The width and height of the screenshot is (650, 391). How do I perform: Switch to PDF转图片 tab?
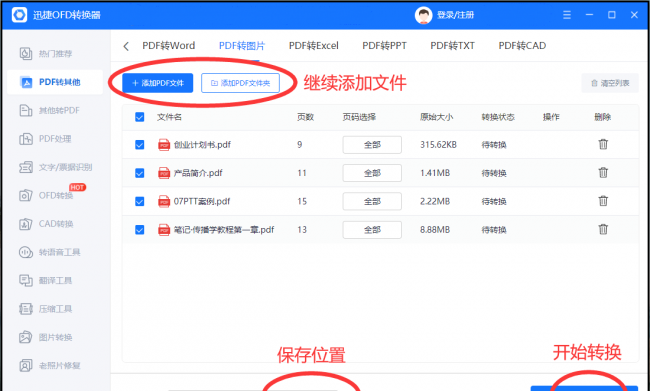[x=242, y=46]
